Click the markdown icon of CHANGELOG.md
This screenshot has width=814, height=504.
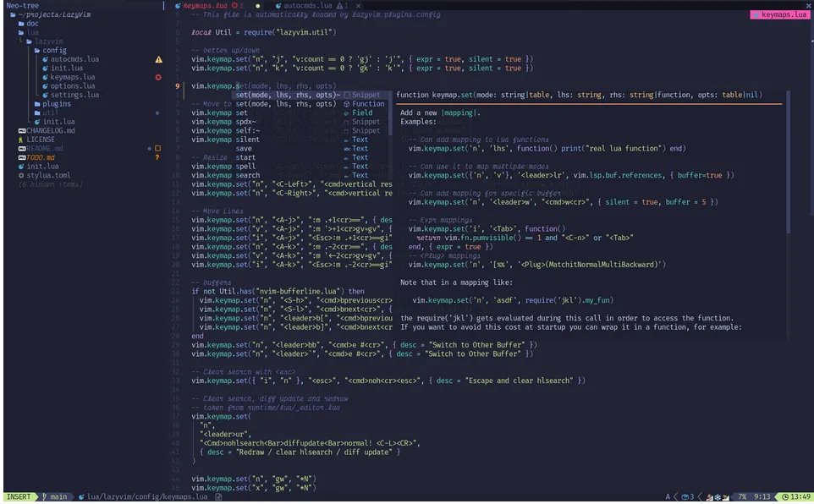coord(22,131)
